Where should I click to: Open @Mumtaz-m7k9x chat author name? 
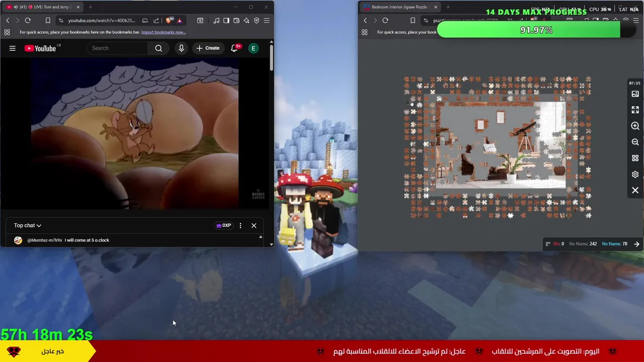(45, 240)
